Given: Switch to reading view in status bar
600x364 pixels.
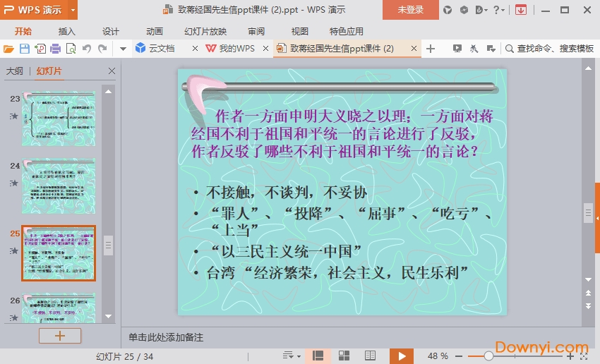Looking at the screenshot, I should (x=370, y=356).
